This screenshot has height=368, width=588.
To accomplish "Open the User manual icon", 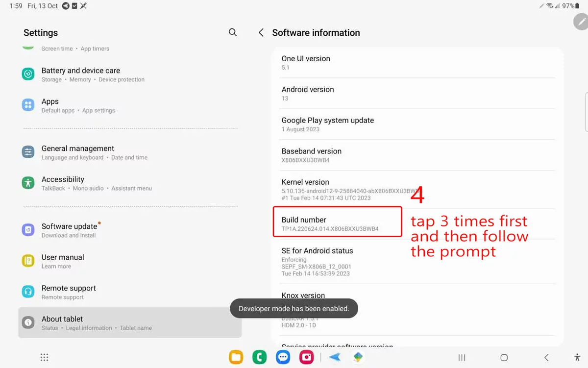I will pos(28,261).
